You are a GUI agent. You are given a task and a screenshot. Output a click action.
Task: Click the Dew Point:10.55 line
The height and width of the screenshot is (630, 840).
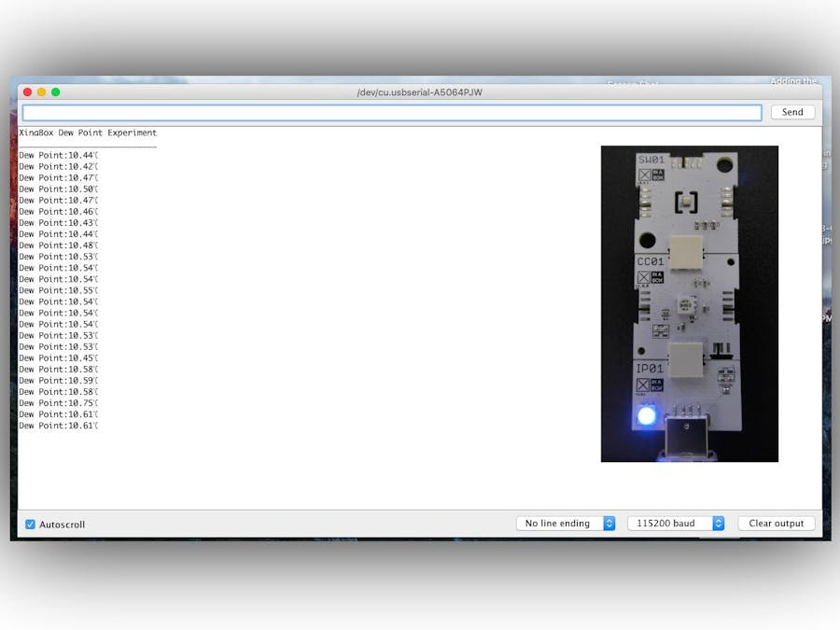[59, 290]
